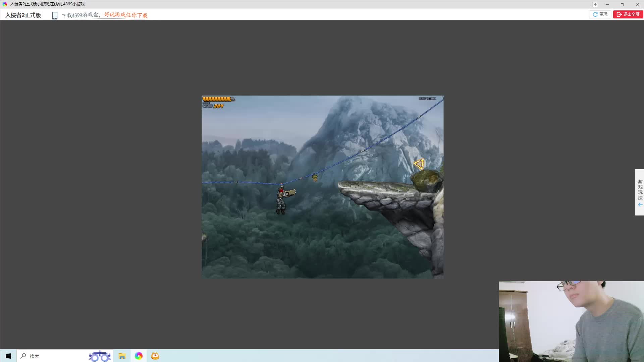The width and height of the screenshot is (644, 362).
Task: Pin the window using the pin icon
Action: (x=595, y=4)
